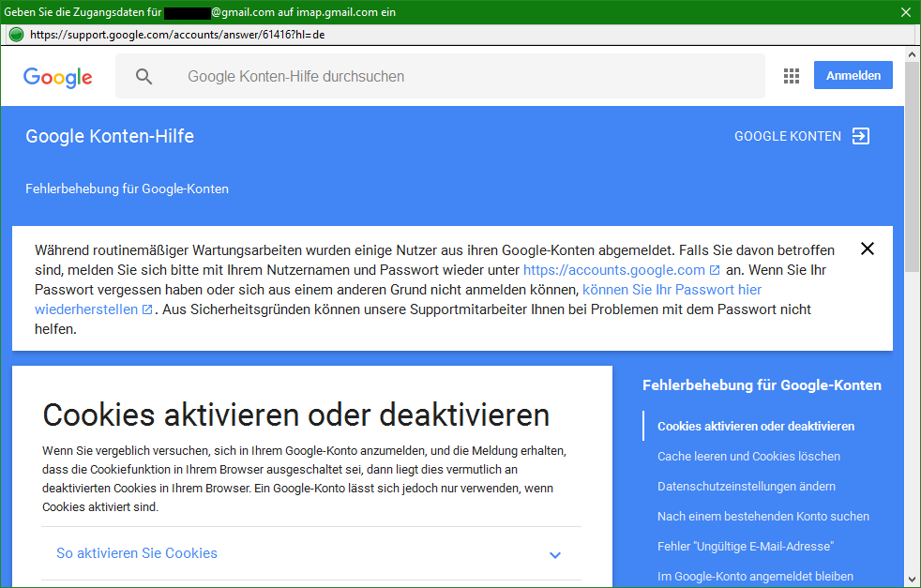Click the Google logo
The image size is (921, 588).
tap(58, 77)
